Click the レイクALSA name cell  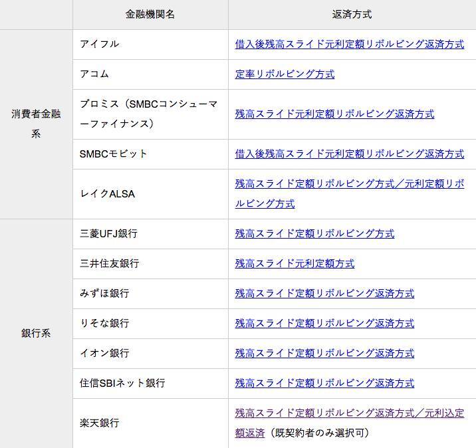tap(107, 194)
